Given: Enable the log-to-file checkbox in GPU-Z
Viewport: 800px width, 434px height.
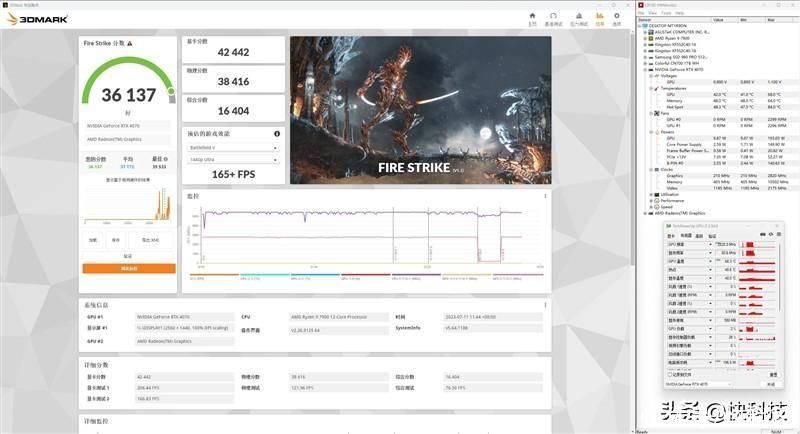Looking at the screenshot, I should point(670,374).
